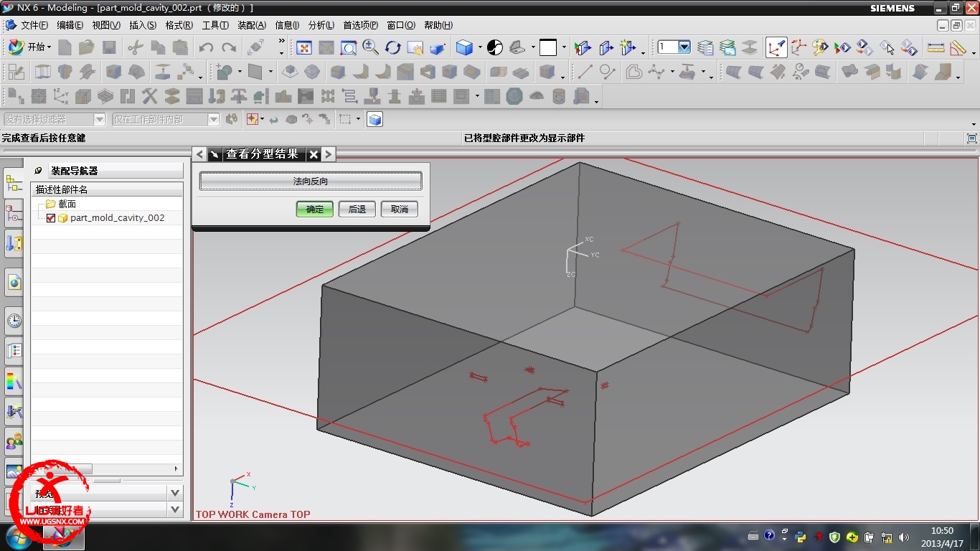This screenshot has height=551, width=980.
Task: Click the WCS Orientation axes icon
Action: point(798,47)
